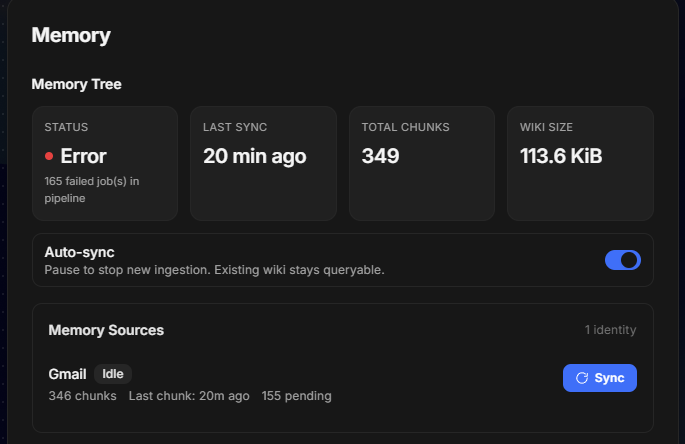This screenshot has width=685, height=444.
Task: Click the Memory page title
Action: [71, 35]
